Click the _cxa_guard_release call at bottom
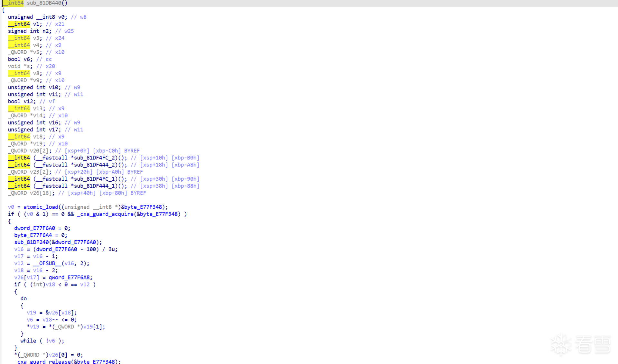618x364 pixels. [44, 361]
